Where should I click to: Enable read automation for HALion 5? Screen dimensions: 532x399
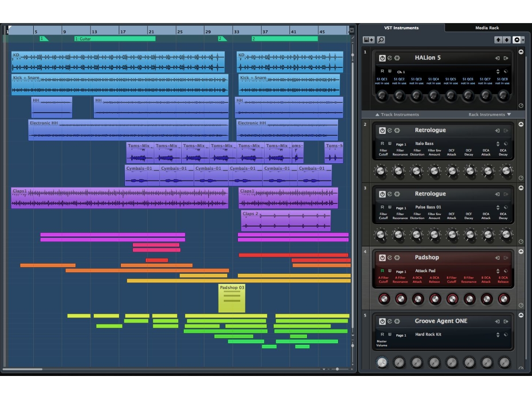tap(382, 71)
